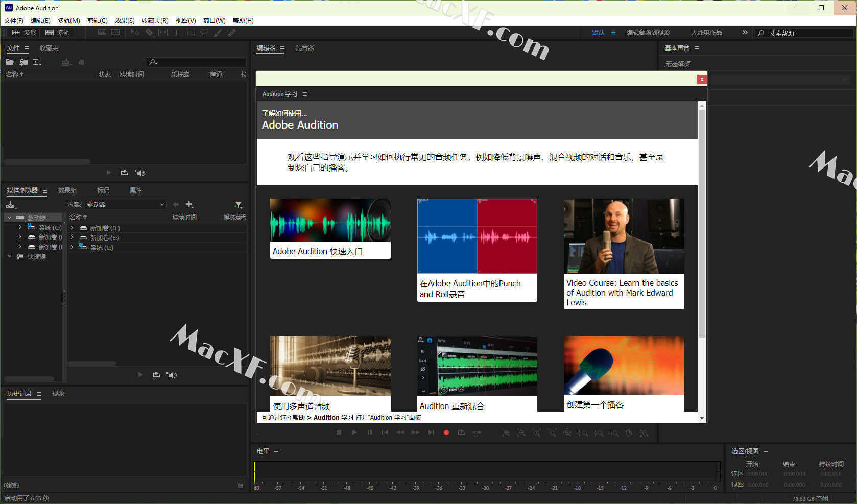Open the Punch and Roll录音 tutorial
857x504 pixels.
click(477, 250)
